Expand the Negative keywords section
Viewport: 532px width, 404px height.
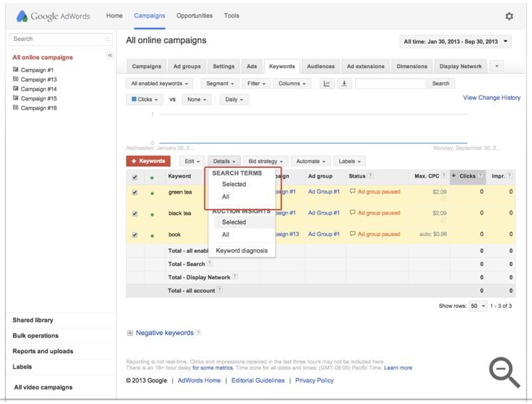click(130, 333)
